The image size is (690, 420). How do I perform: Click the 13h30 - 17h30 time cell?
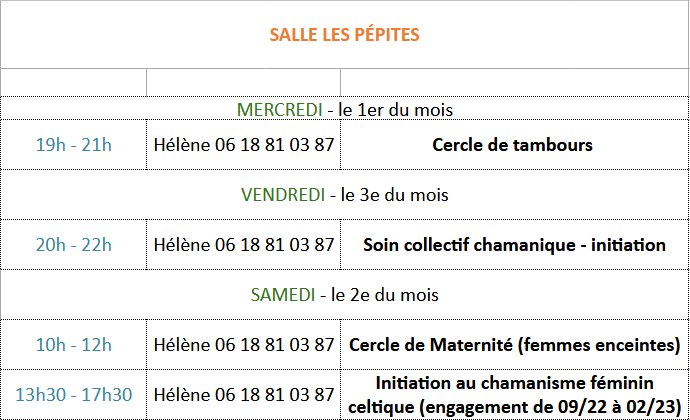tap(73, 394)
